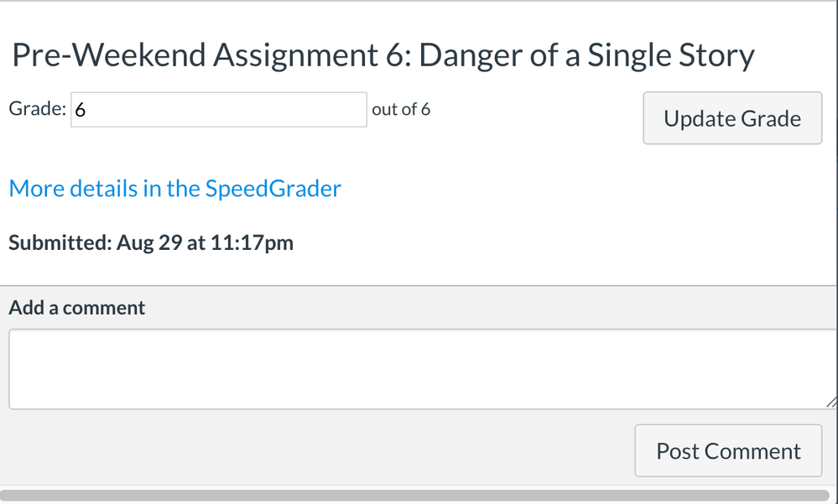Screen dimensions: 838x504
Task: Click the Submitted Aug 29 timestamp
Action: point(151,243)
